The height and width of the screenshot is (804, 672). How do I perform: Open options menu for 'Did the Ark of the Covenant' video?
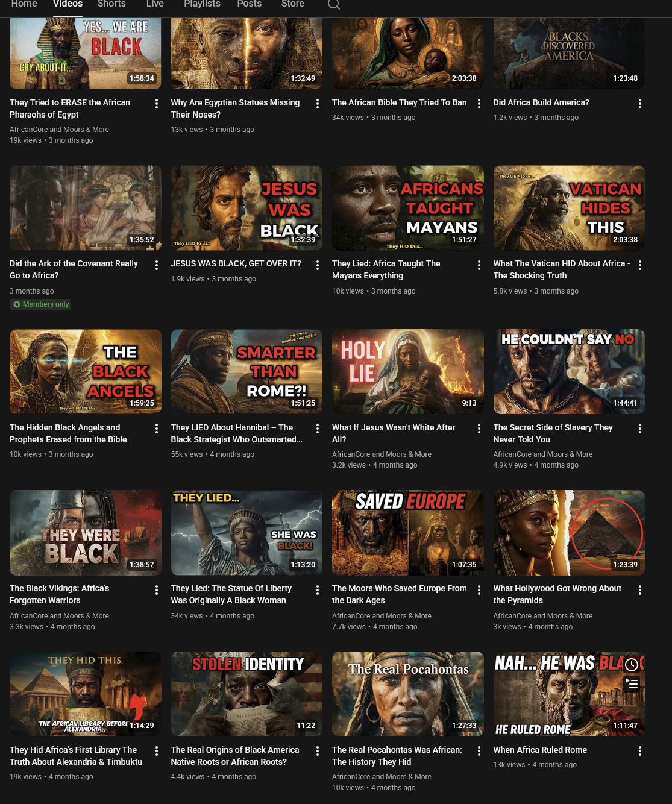pyautogui.click(x=157, y=265)
